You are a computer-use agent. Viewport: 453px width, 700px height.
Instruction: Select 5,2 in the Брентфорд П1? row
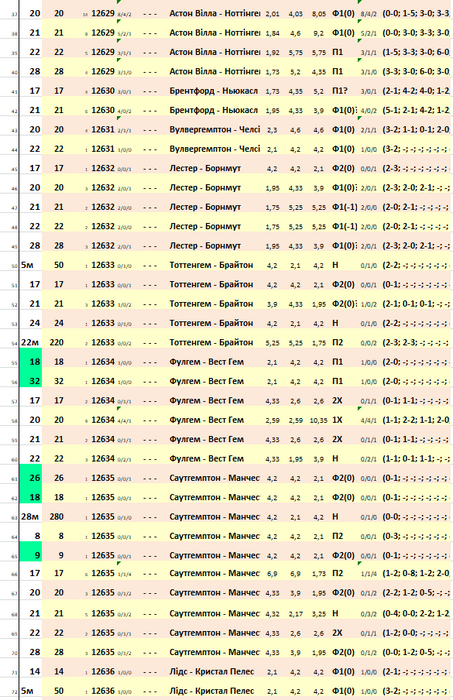[x=319, y=91]
